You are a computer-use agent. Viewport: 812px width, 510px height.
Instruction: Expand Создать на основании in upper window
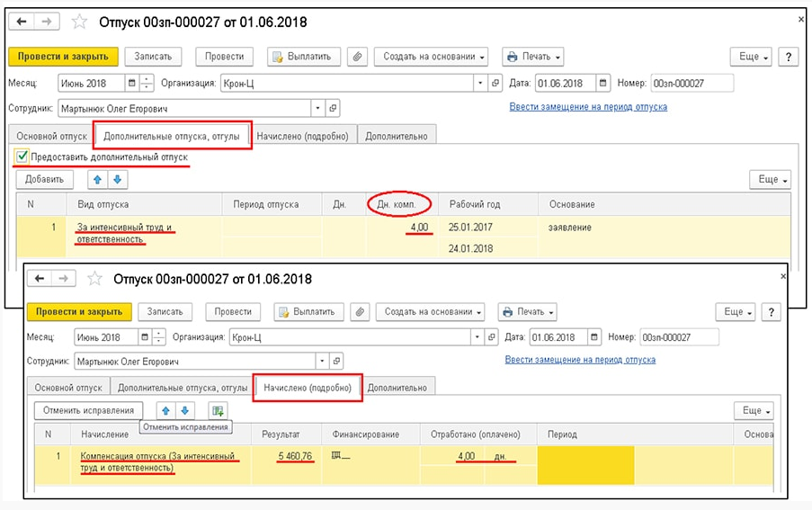coord(431,57)
